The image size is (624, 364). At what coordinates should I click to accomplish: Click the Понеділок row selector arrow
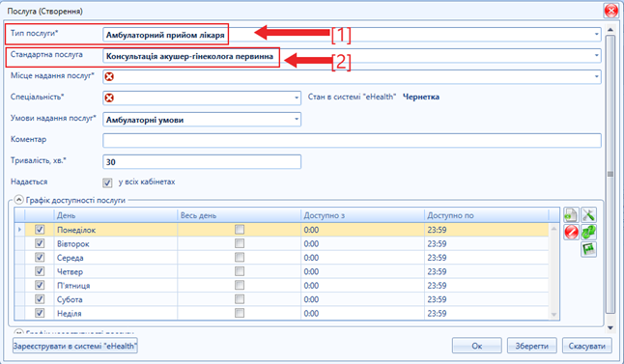click(x=19, y=230)
